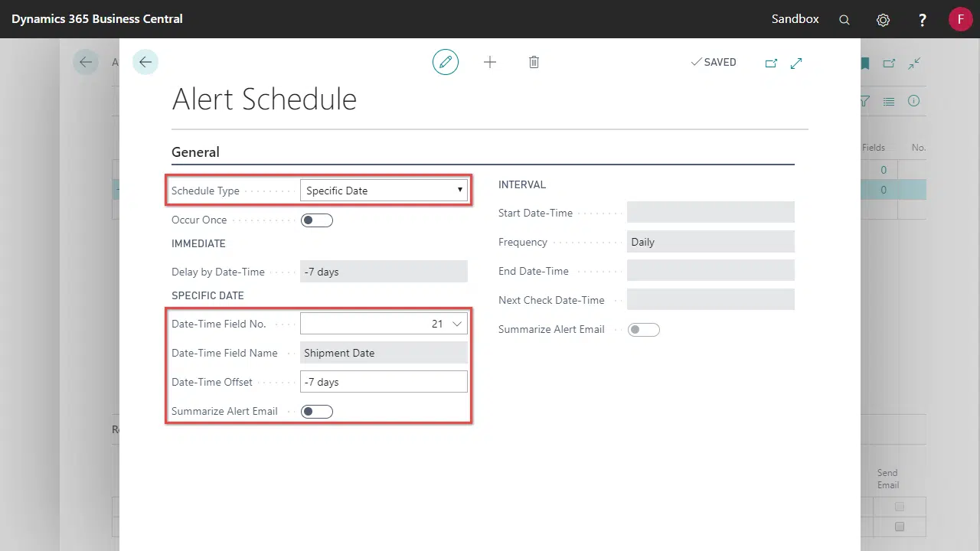Viewport: 980px width, 551px height.
Task: Click the Dynamics 365 Business Central title
Action: pyautogui.click(x=97, y=19)
